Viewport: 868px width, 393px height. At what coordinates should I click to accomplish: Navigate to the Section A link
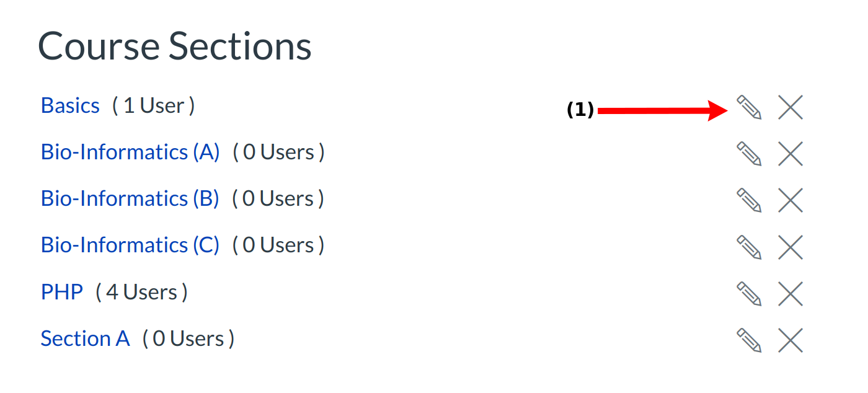85,339
